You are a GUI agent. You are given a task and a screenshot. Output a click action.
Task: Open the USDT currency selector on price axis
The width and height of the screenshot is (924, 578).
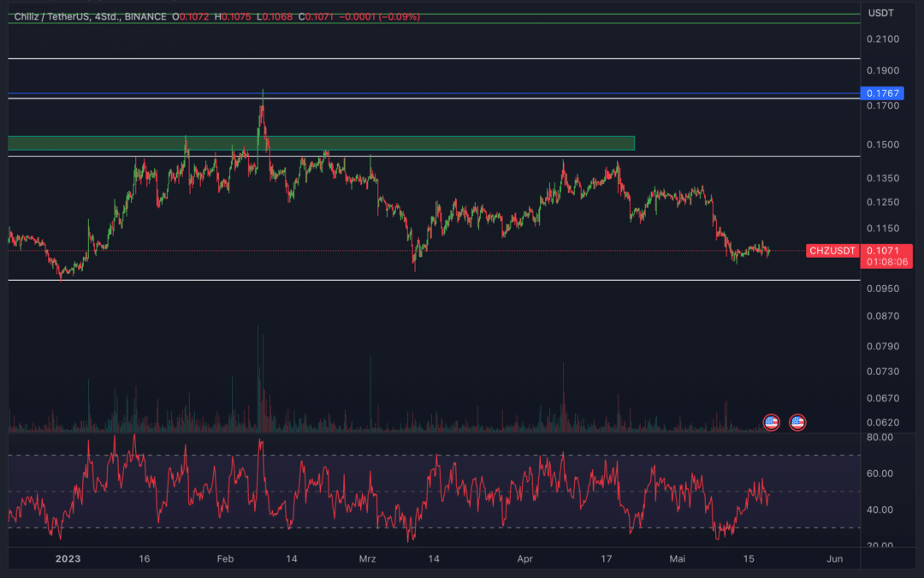point(881,13)
